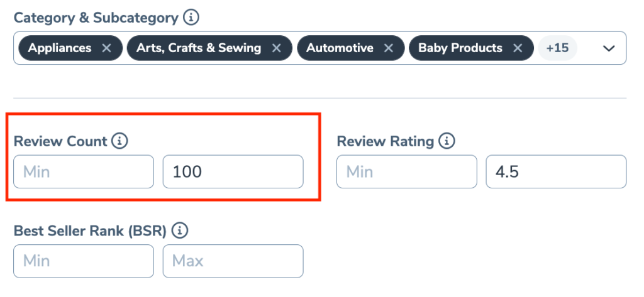Remove the Appliances category chip
The image size is (644, 297).
107,48
